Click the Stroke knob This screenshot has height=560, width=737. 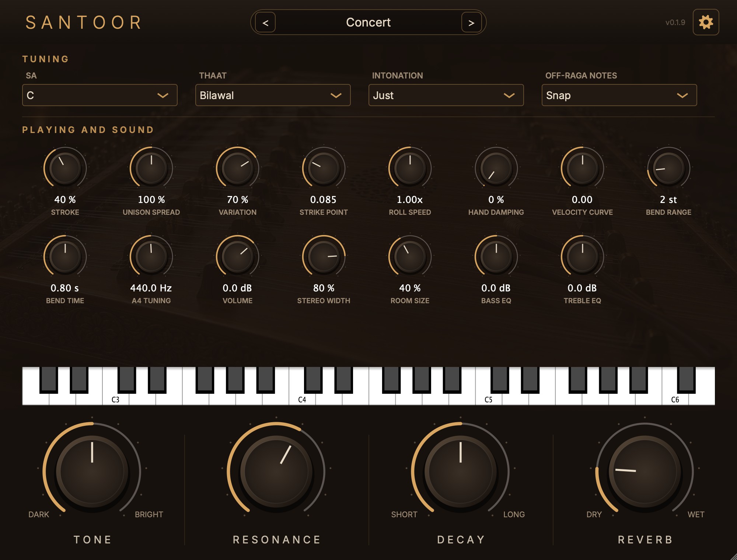tap(65, 168)
